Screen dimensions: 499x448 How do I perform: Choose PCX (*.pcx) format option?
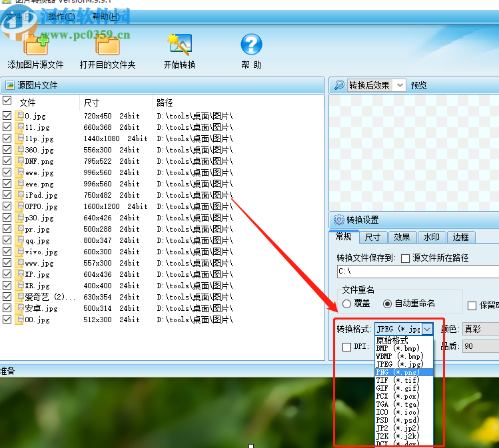click(404, 396)
